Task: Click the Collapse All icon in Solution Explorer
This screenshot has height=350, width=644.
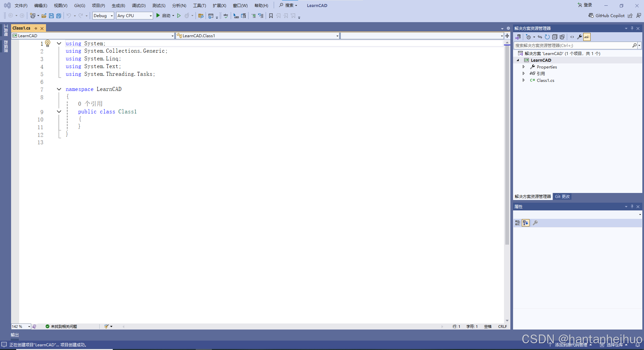Action: pyautogui.click(x=555, y=37)
